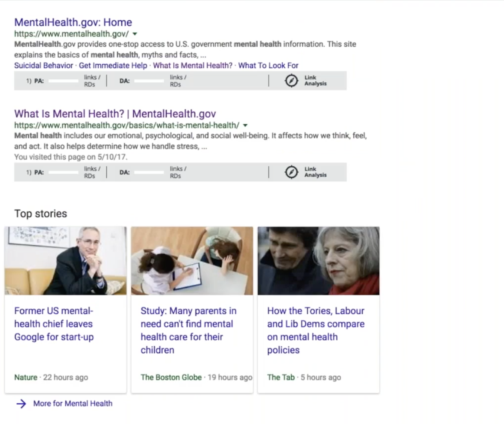The width and height of the screenshot is (504, 424).
Task: Click the arrow icon beside More for Mental Health
Action: [22, 404]
